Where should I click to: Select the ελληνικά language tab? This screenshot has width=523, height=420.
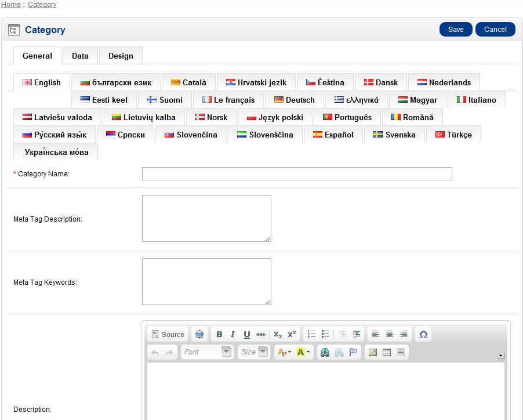(x=357, y=100)
